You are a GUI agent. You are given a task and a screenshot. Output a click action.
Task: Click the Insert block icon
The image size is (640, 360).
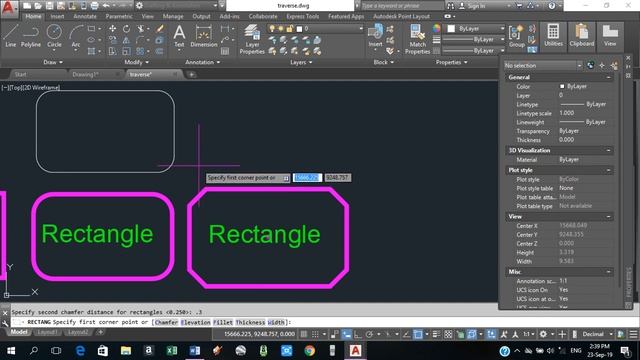tap(375, 36)
